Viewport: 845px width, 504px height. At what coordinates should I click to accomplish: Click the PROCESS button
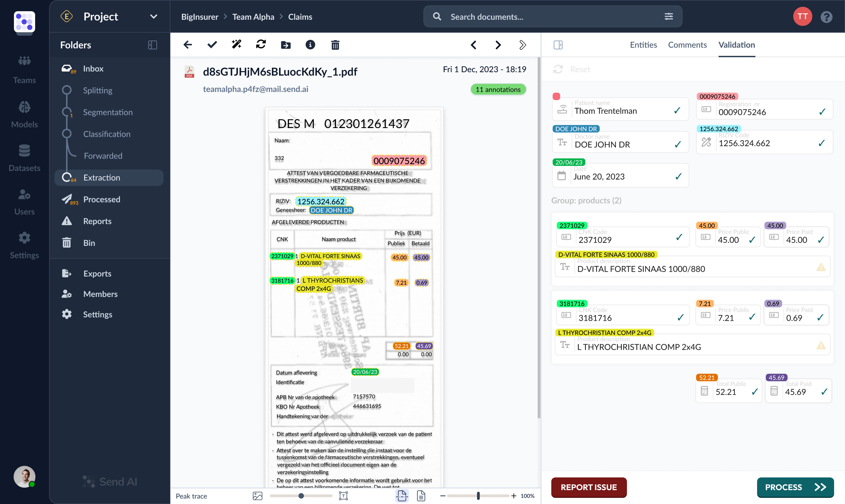[x=795, y=487]
